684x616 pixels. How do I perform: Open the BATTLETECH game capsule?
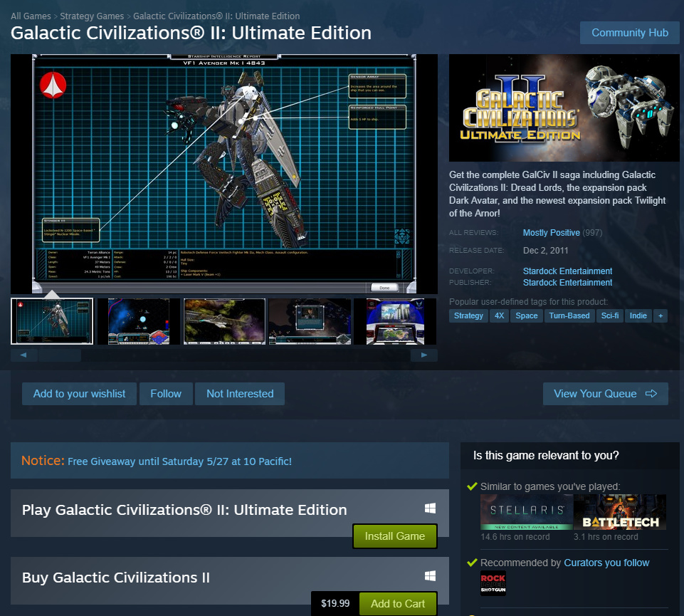[620, 512]
